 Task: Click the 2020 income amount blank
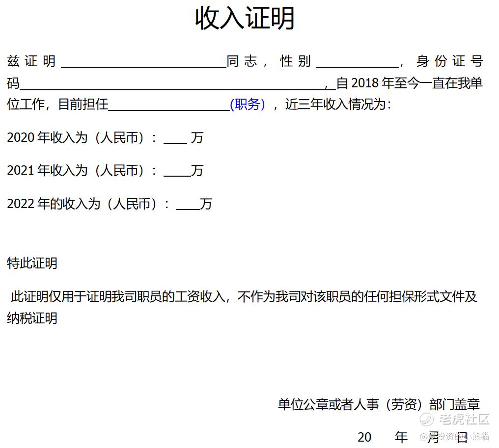(x=175, y=139)
